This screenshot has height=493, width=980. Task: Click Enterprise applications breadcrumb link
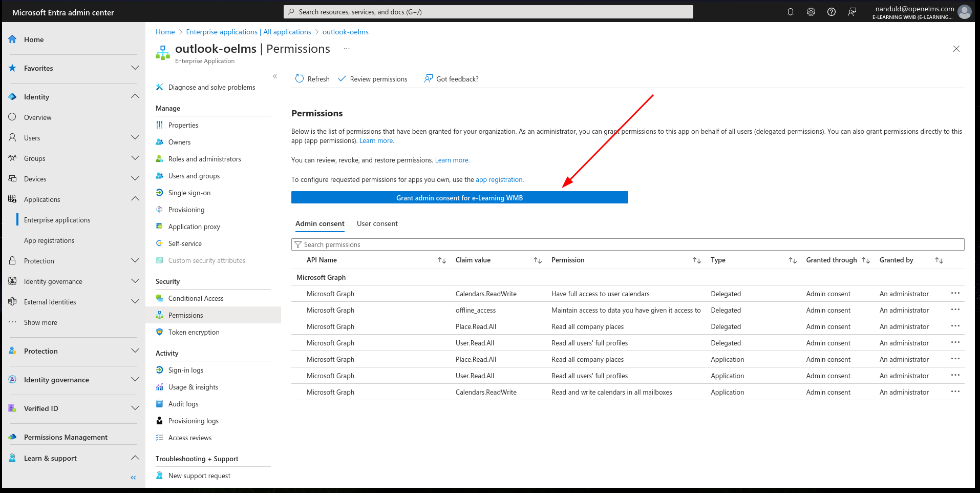pos(249,32)
